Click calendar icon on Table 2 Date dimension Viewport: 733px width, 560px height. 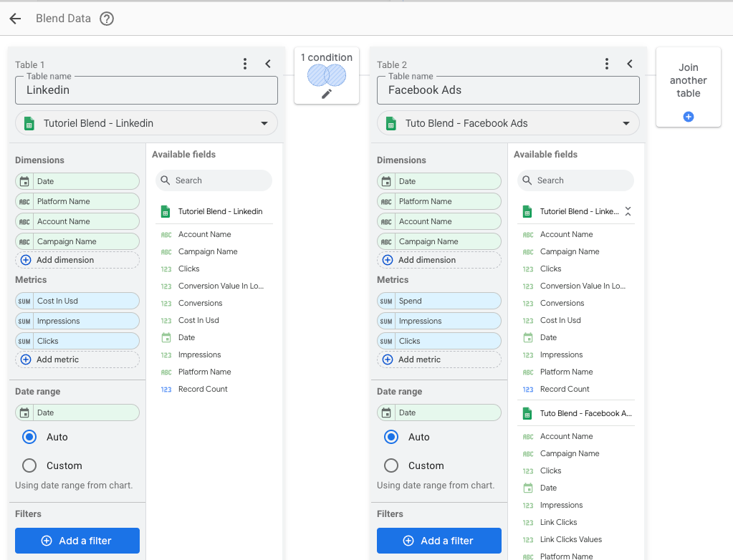pyautogui.click(x=386, y=181)
